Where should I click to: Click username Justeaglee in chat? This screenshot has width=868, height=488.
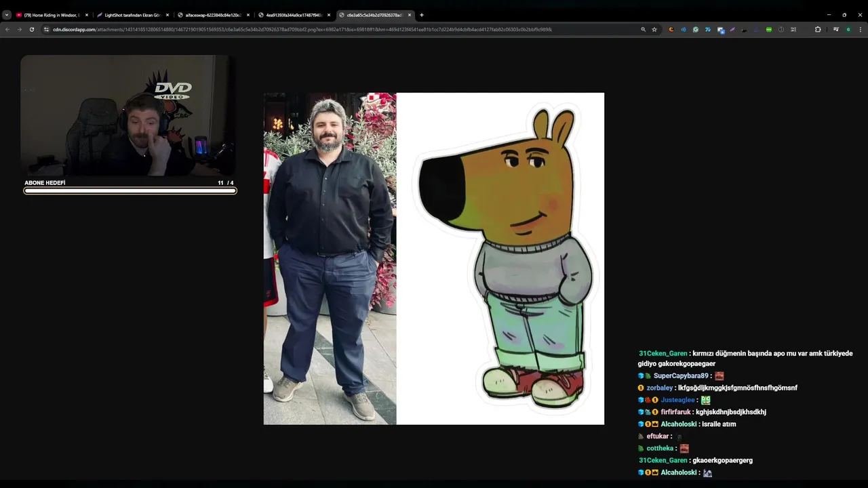click(678, 401)
